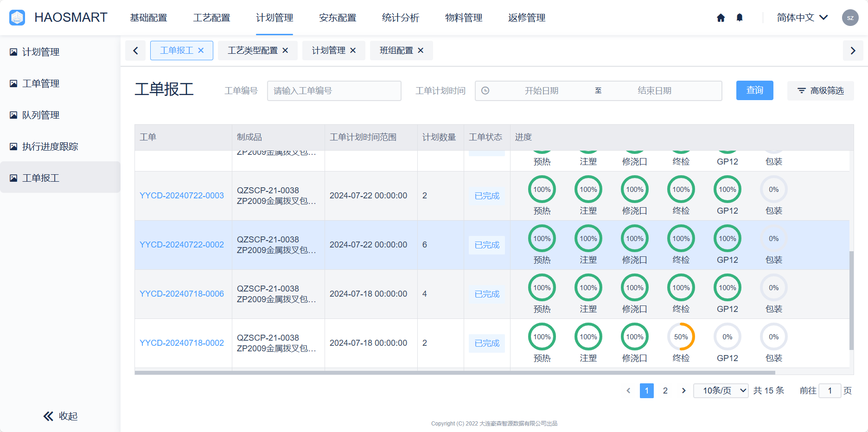The height and width of the screenshot is (432, 868).
Task: Go to next pagination page arrow
Action: tap(683, 391)
